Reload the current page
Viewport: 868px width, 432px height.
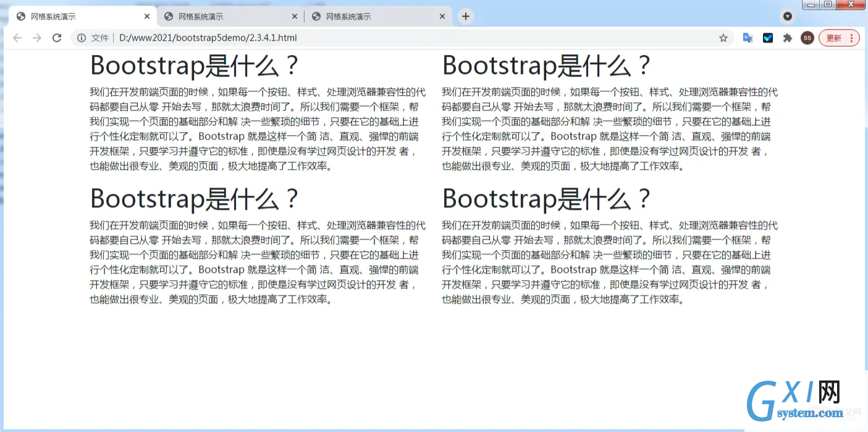pyautogui.click(x=57, y=38)
